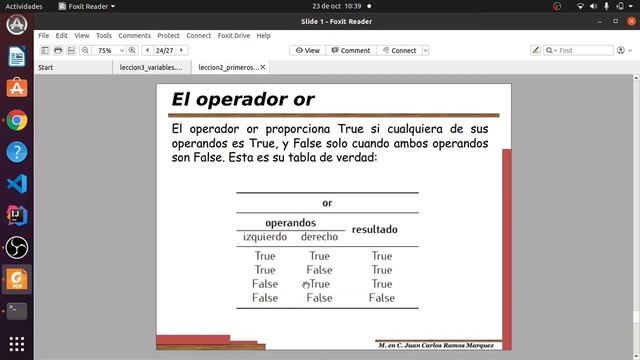Click the vertical scrollbar thumb
The height and width of the screenshot is (360, 640).
[636, 317]
